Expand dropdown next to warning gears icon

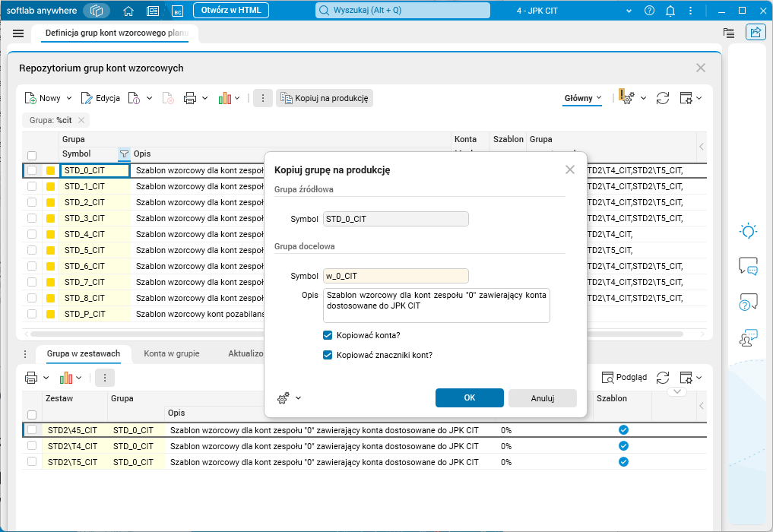(x=643, y=98)
